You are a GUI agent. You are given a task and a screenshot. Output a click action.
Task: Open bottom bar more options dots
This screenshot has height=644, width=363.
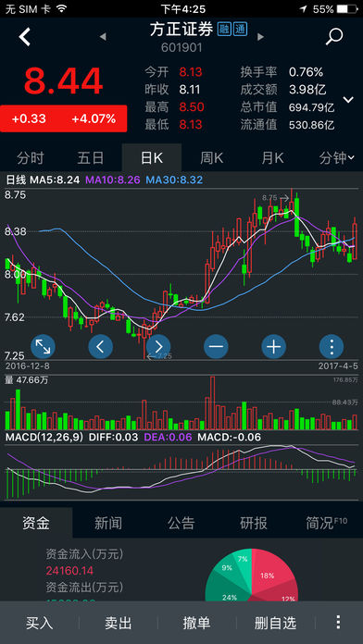[x=338, y=622]
